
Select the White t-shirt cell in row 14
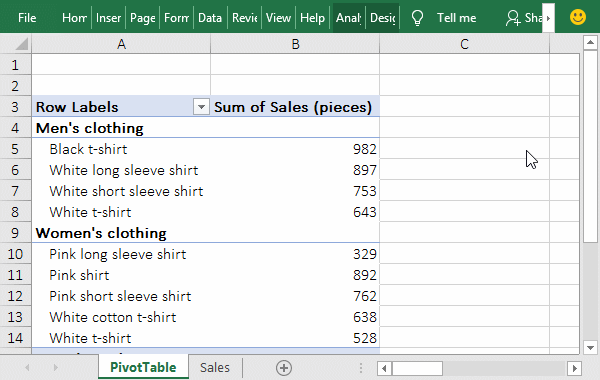121,338
